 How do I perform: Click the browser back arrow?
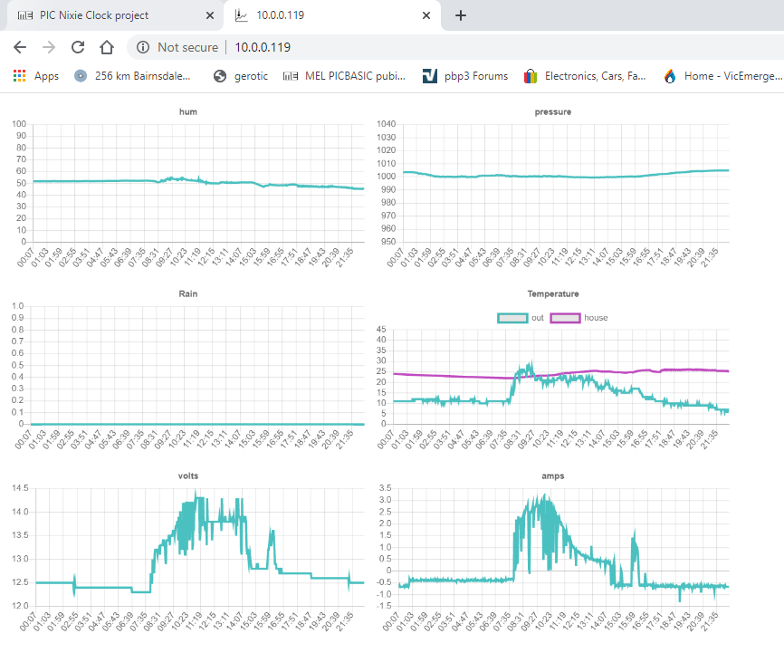[x=20, y=47]
